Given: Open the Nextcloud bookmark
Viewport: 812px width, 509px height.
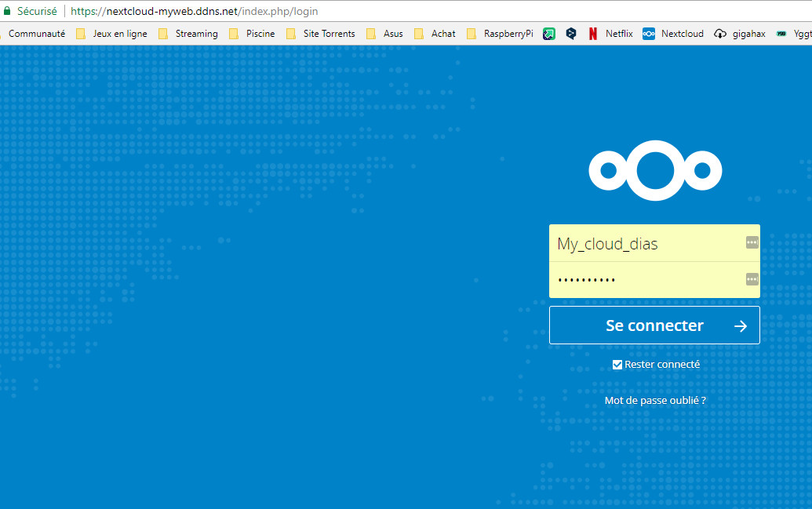Looking at the screenshot, I should (673, 34).
